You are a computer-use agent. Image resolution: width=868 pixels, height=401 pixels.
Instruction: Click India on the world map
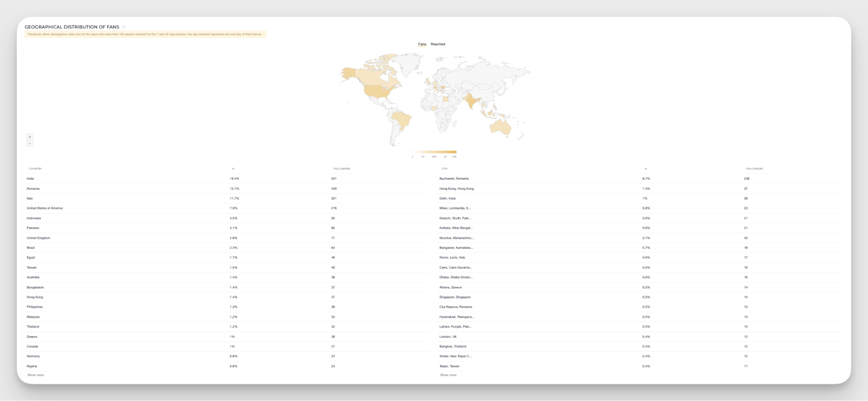point(471,102)
